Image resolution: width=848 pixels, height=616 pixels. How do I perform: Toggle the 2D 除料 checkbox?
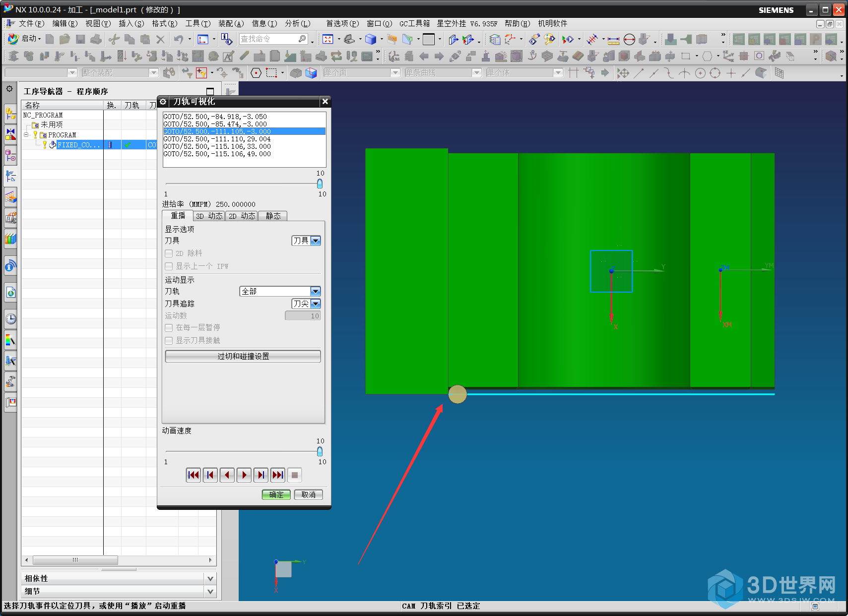169,253
